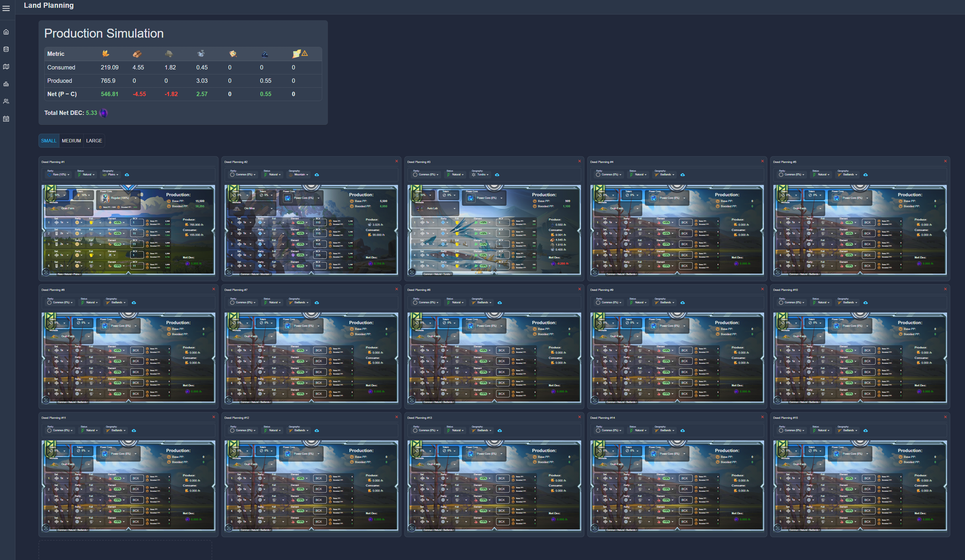Switch to SMALL card size
965x560 pixels.
click(49, 140)
